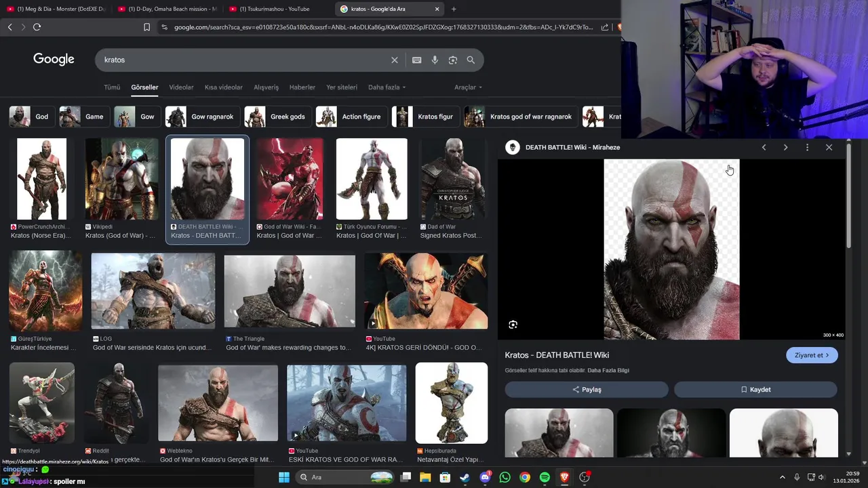Clear the kratos search query
This screenshot has width=868, height=488.
pyautogui.click(x=395, y=60)
